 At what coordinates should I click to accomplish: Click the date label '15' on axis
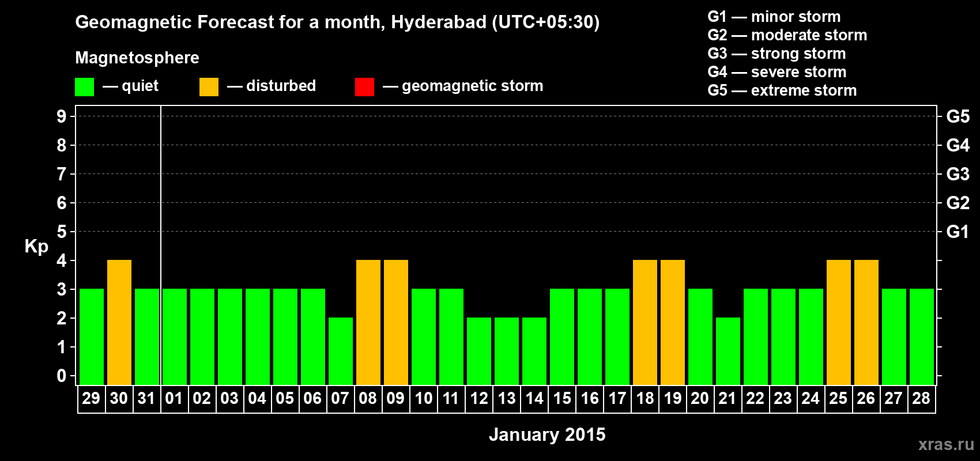click(561, 399)
